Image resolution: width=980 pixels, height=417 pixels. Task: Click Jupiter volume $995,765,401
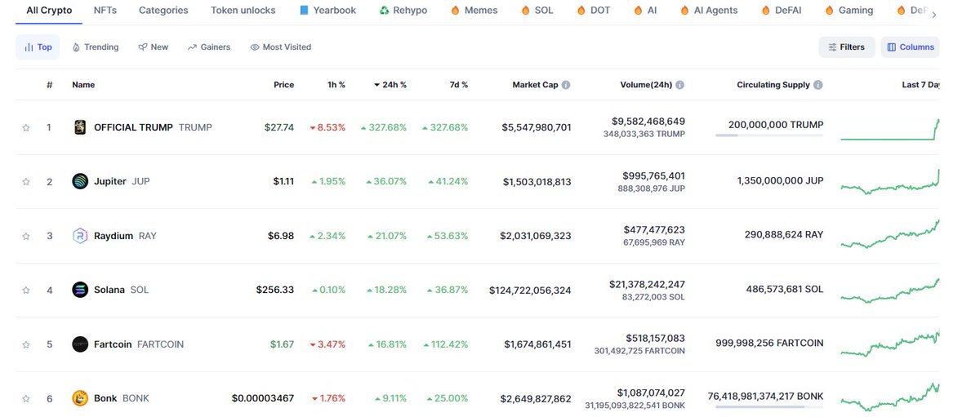(654, 175)
